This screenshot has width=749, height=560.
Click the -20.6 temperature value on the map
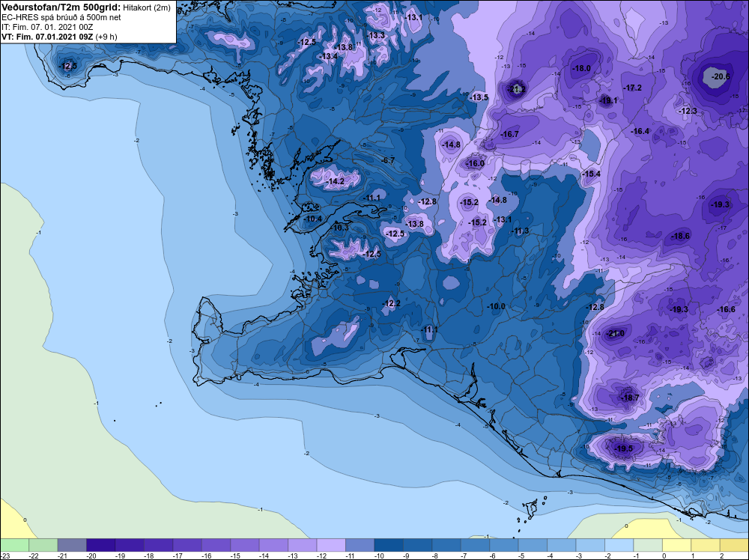coord(721,76)
